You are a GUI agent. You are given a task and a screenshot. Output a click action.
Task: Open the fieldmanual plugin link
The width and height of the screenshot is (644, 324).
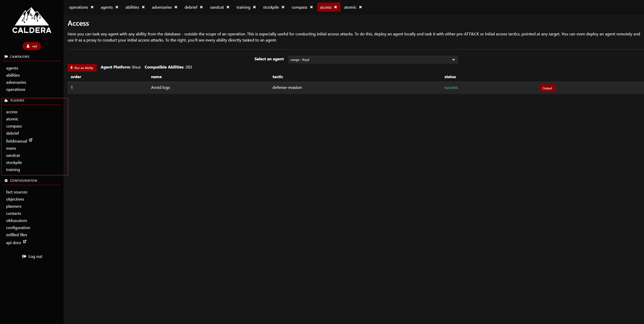click(17, 141)
